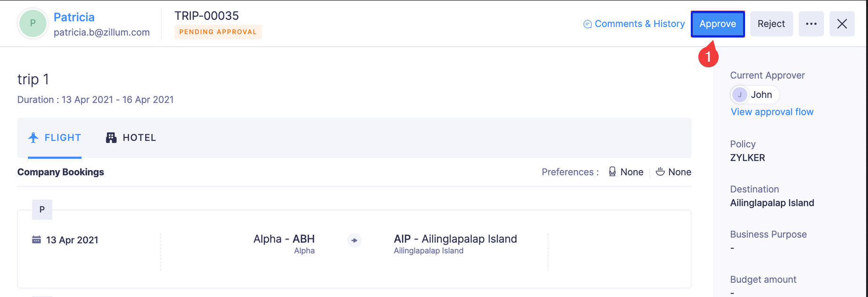Image resolution: width=868 pixels, height=297 pixels.
Task: Approve the trip request
Action: [x=717, y=24]
